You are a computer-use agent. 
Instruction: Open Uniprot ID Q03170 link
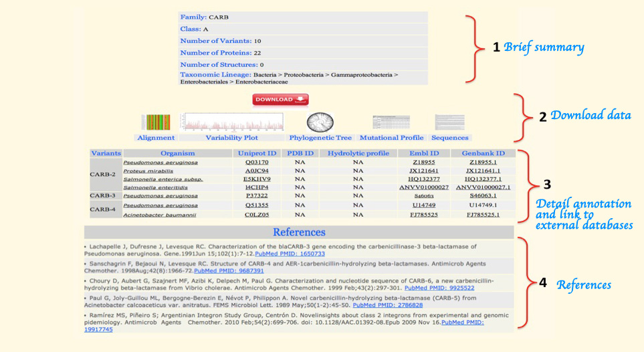pyautogui.click(x=257, y=162)
